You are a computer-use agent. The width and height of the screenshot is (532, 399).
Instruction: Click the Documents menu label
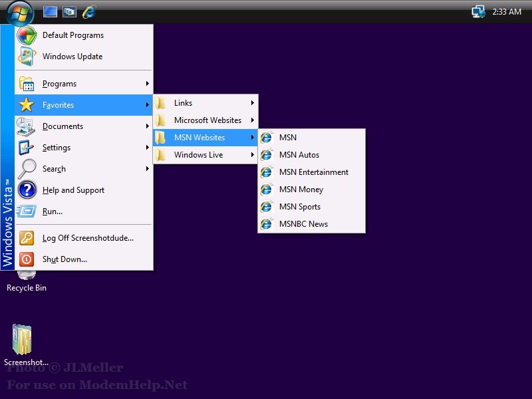63,126
